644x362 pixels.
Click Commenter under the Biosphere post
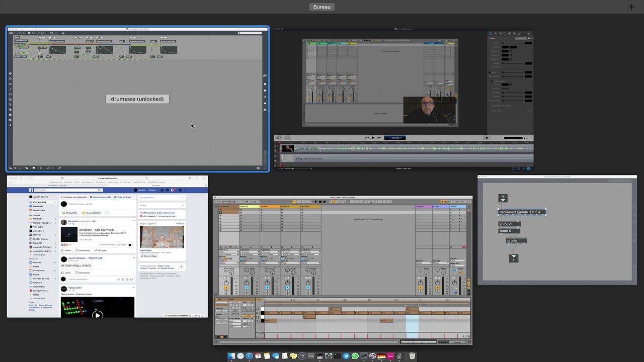pos(83,250)
